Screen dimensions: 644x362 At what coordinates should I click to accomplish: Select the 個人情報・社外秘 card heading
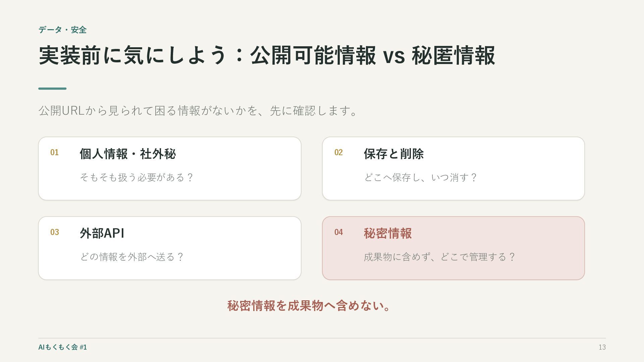(x=127, y=154)
